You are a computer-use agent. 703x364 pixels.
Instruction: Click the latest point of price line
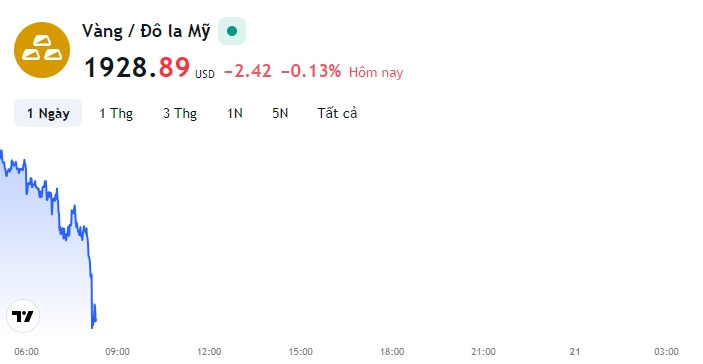point(95,319)
